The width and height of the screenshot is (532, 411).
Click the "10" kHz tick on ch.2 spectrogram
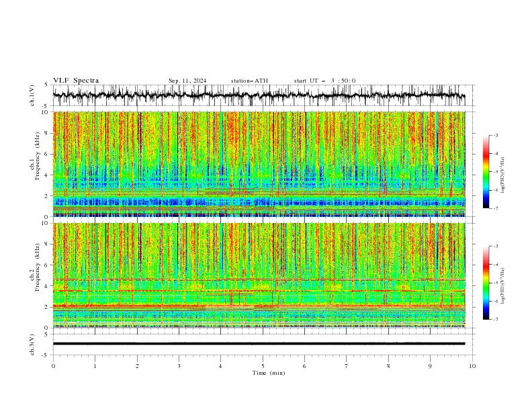coord(46,223)
